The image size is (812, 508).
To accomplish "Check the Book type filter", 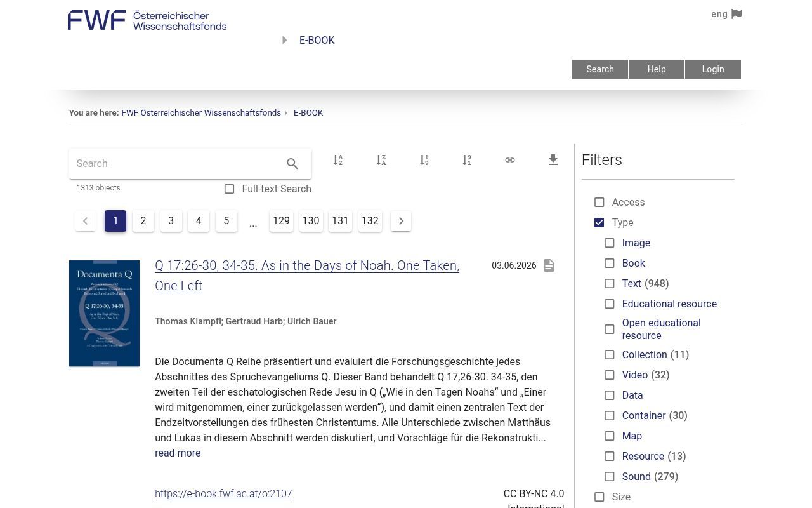I will [610, 264].
